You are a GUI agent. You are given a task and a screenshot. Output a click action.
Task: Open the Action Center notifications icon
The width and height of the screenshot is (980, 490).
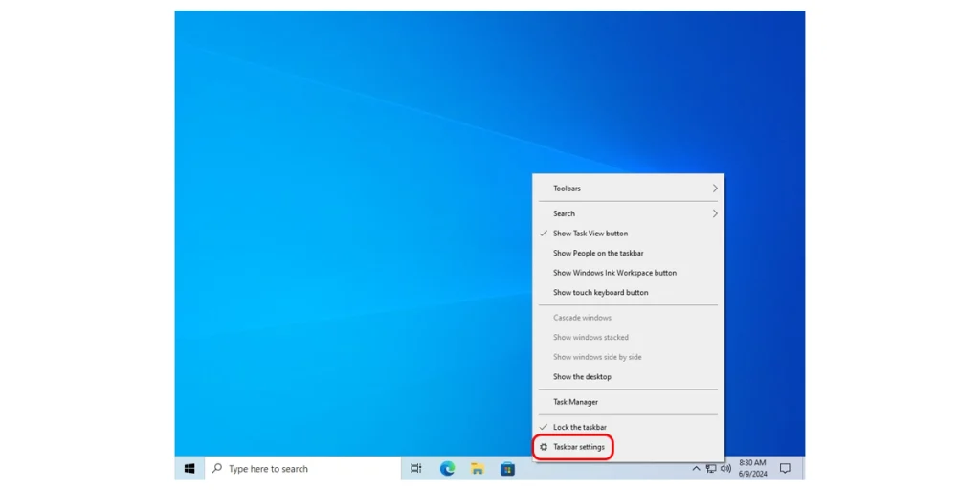click(785, 468)
